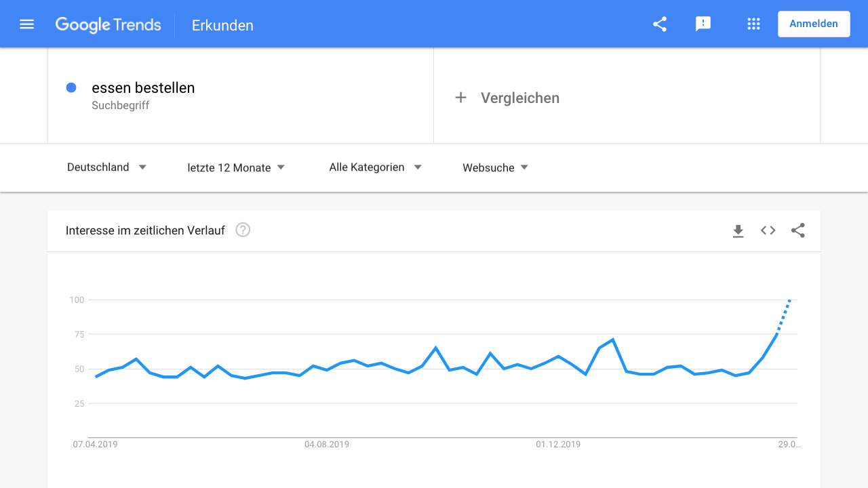
Task: Open the hamburger main menu
Action: pyautogui.click(x=27, y=24)
